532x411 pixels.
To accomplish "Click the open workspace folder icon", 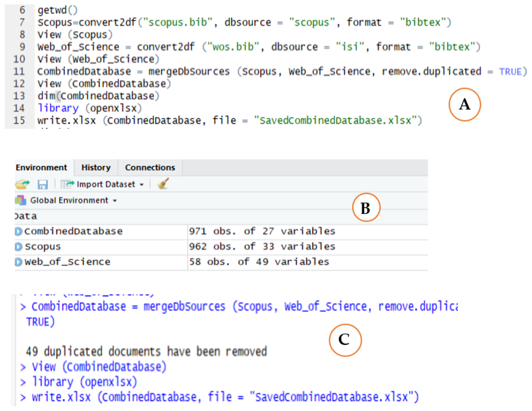I will tap(22, 184).
